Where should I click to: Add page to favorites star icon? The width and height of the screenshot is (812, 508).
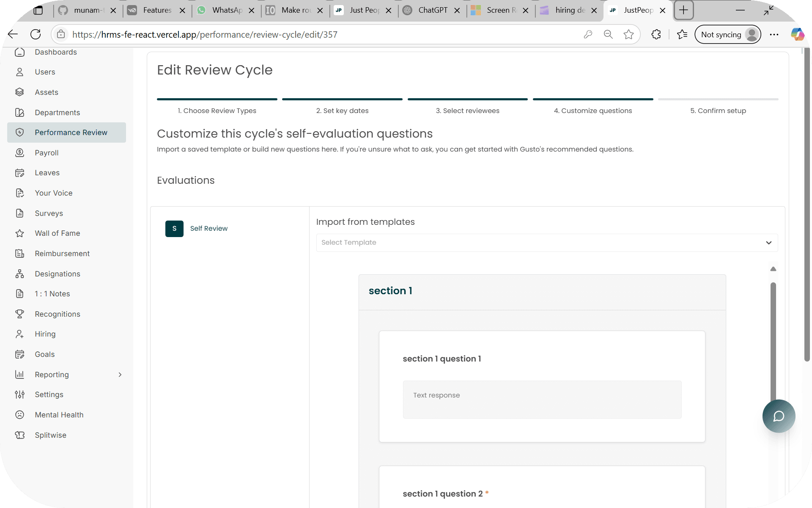point(628,35)
